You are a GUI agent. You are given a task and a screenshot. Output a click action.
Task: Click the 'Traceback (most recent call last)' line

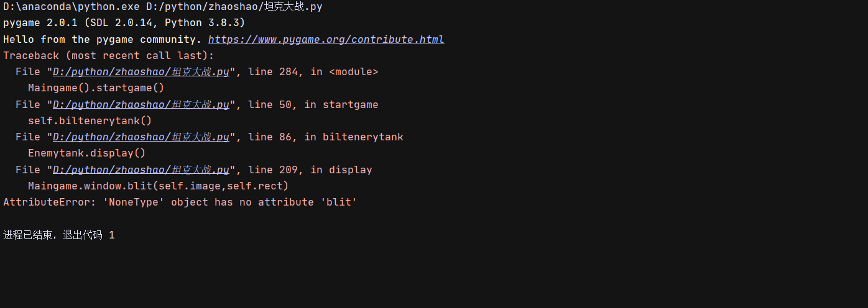pos(109,55)
